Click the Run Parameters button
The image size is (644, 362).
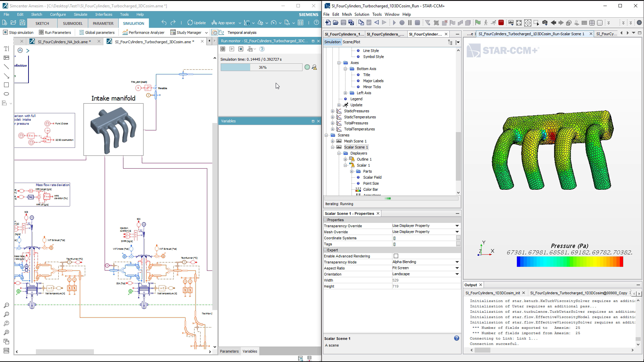[x=55, y=33]
